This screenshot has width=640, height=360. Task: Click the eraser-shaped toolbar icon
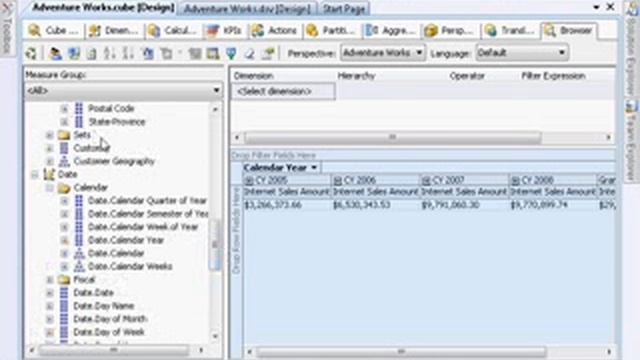249,53
